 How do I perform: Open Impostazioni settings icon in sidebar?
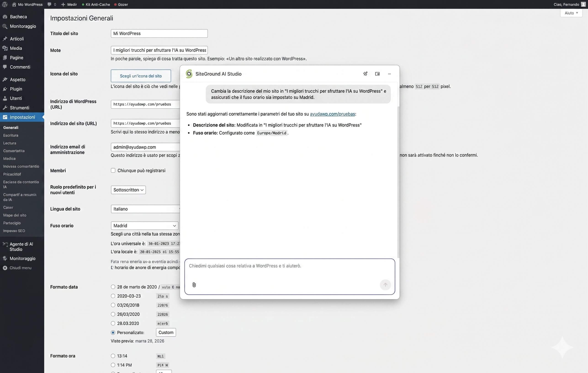tap(5, 117)
